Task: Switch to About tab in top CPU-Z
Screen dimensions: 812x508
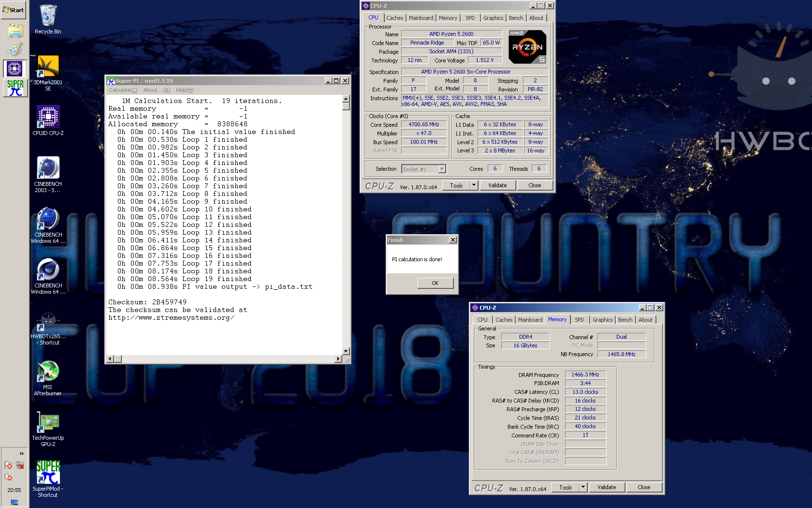Action: [536, 18]
